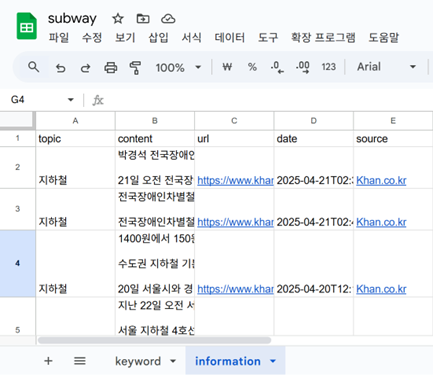Click the horizontal scrollbar
433x375 pixels.
[154, 340]
